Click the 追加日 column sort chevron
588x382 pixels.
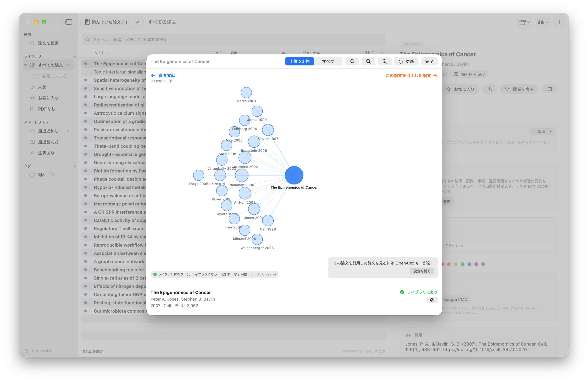click(x=382, y=53)
